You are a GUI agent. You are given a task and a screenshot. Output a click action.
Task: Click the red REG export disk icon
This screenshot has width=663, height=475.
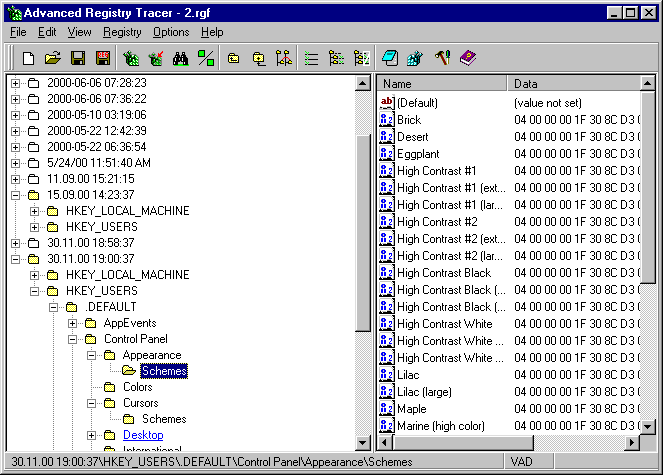click(x=102, y=58)
